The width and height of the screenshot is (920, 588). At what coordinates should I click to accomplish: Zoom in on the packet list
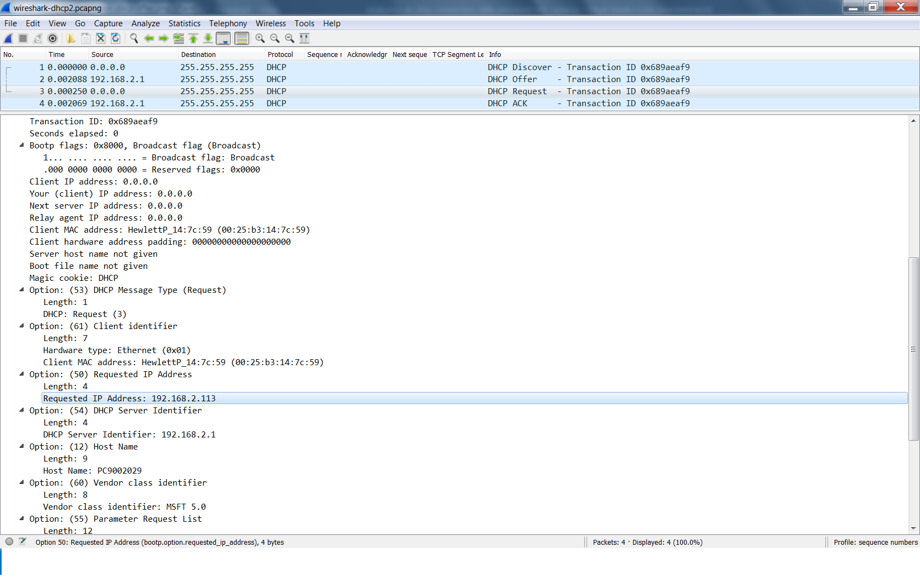260,38
